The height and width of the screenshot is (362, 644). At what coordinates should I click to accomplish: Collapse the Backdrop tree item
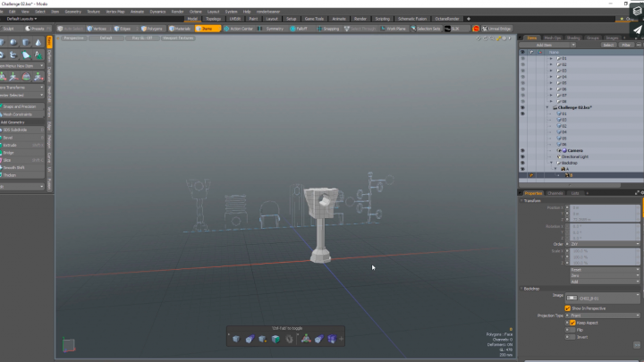pyautogui.click(x=553, y=163)
